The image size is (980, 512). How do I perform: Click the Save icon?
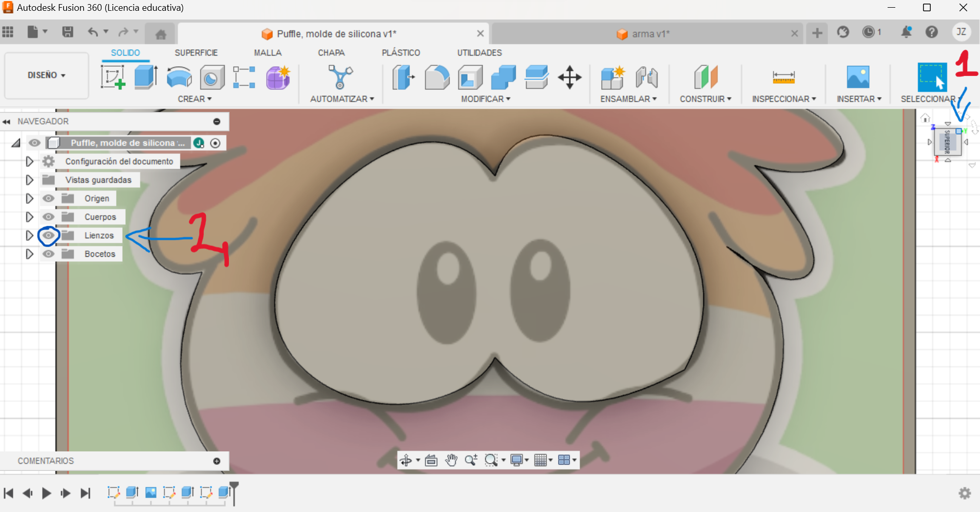(67, 32)
